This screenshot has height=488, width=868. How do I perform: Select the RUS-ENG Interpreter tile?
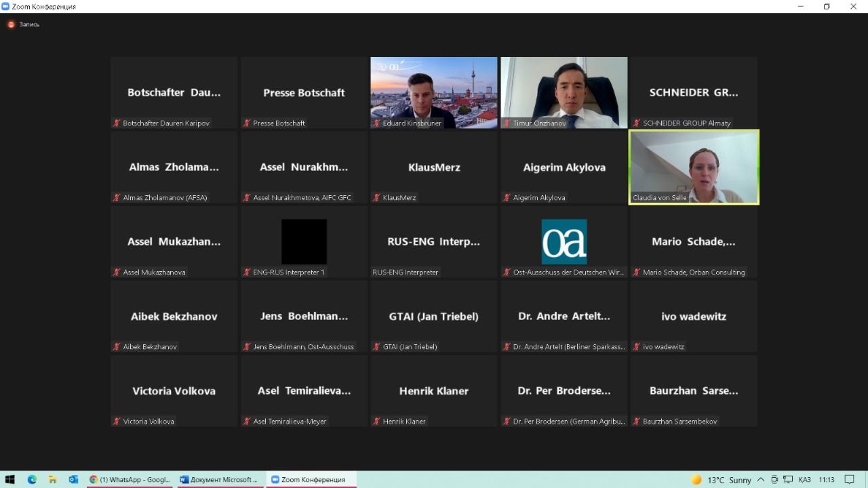(x=434, y=242)
